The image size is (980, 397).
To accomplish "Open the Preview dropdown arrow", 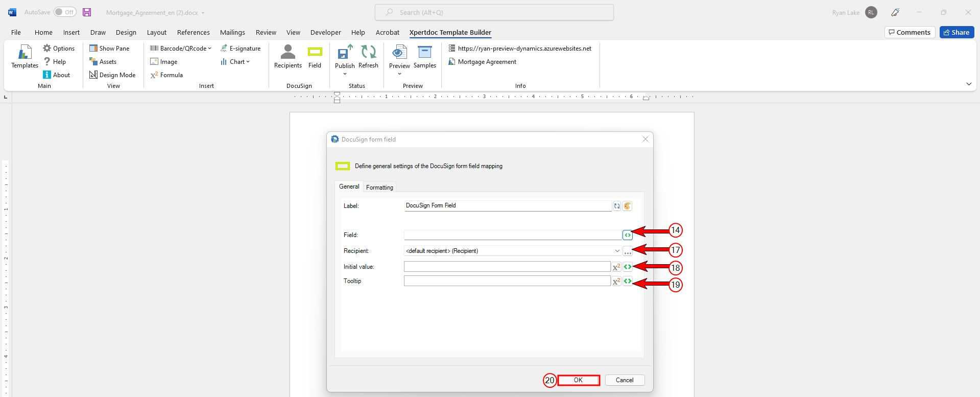I will (x=399, y=74).
